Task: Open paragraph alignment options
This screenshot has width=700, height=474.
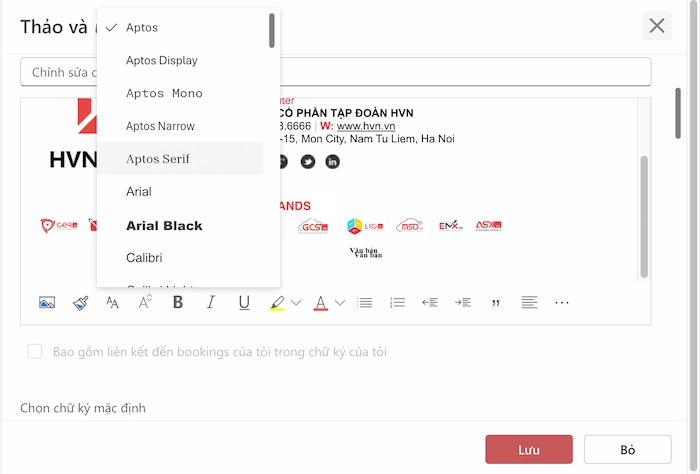Action: coord(529,302)
